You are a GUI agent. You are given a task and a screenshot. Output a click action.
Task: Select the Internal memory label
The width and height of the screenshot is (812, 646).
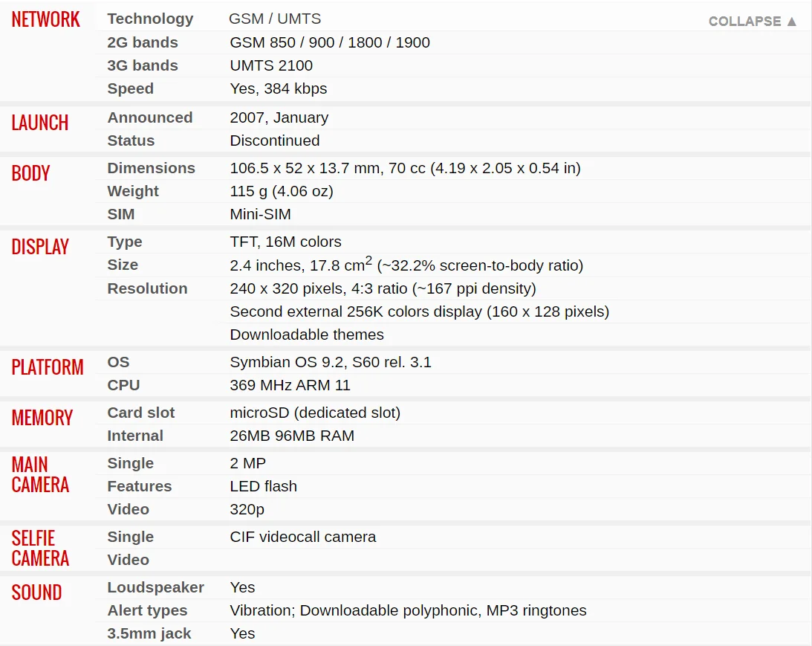click(x=135, y=436)
